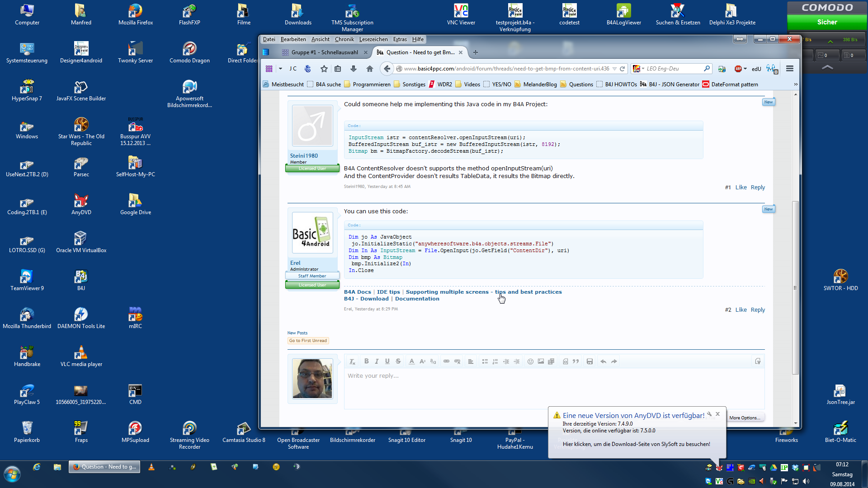This screenshot has height=488, width=868.
Task: Open the search engine dropdown beside LEO
Action: [x=643, y=69]
